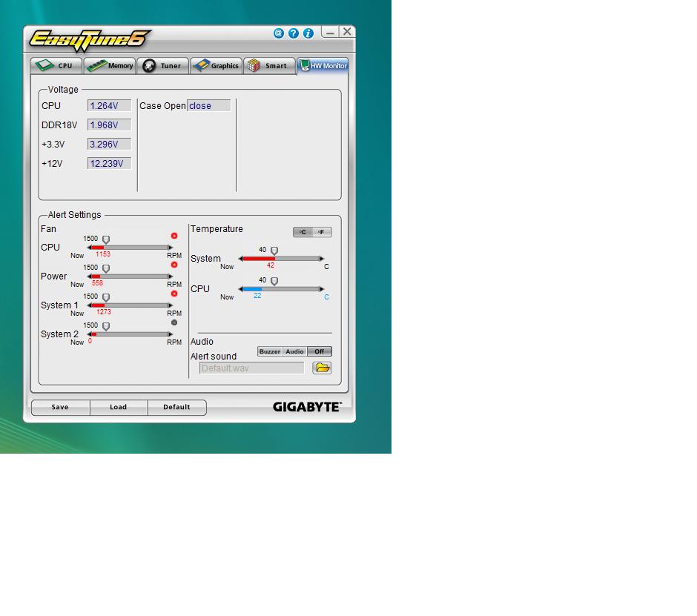Open the blue info icon
This screenshot has width=697, height=616.
coord(308,33)
